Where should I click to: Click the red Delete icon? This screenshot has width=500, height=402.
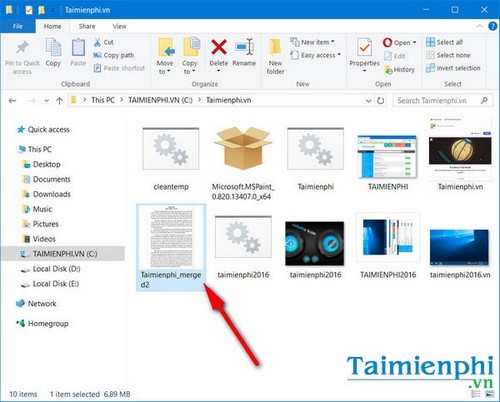219,47
